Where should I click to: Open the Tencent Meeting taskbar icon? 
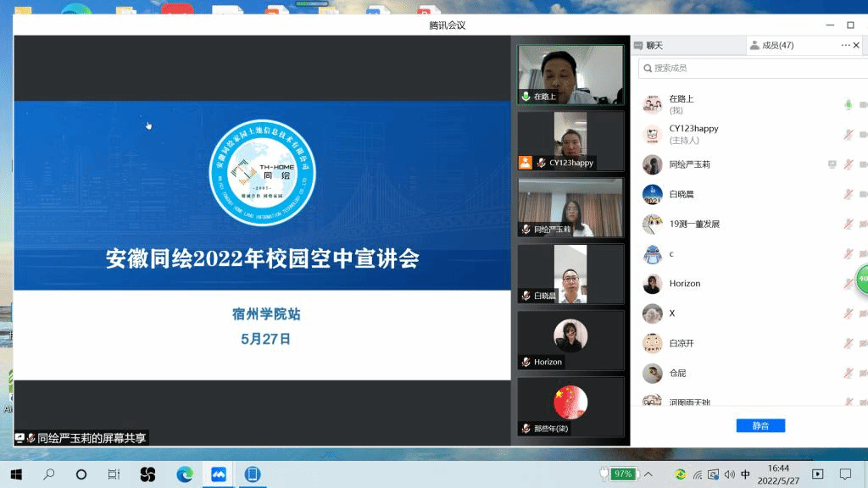219,474
